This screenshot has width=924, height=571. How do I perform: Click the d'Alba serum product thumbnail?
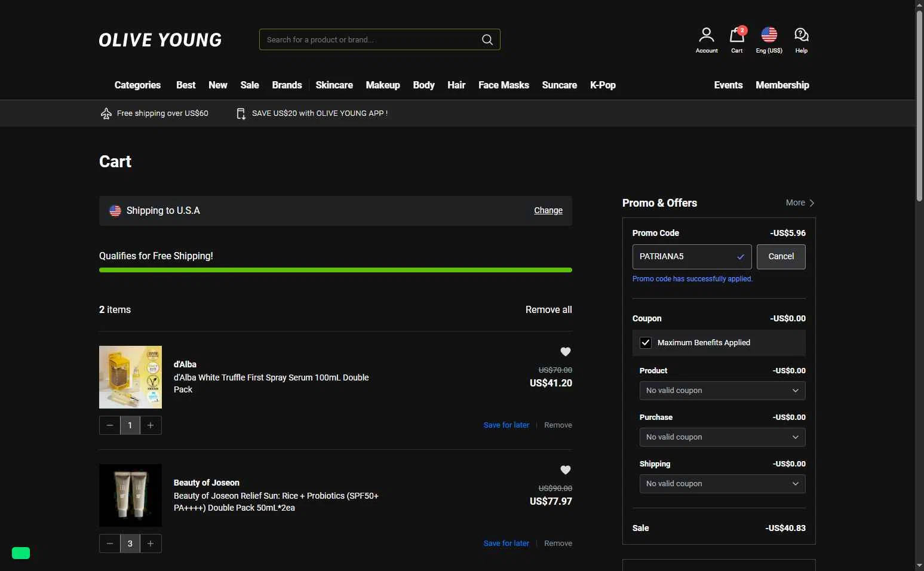(x=130, y=377)
